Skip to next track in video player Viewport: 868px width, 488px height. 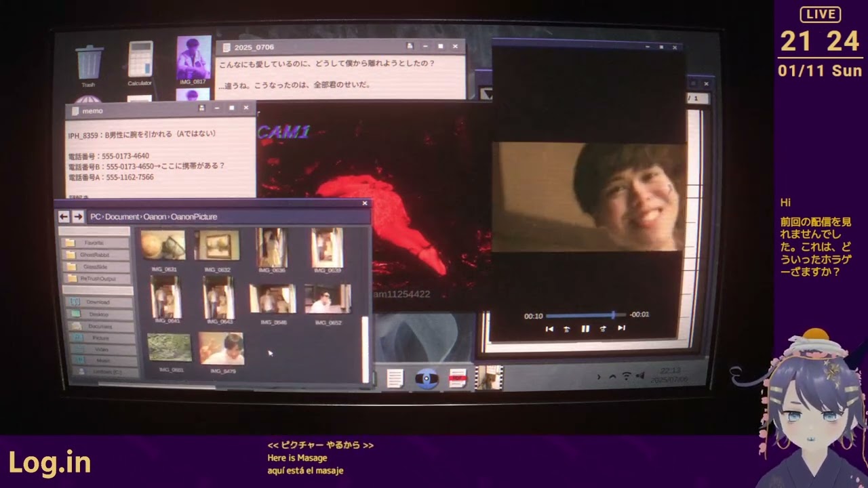pyautogui.click(x=621, y=328)
